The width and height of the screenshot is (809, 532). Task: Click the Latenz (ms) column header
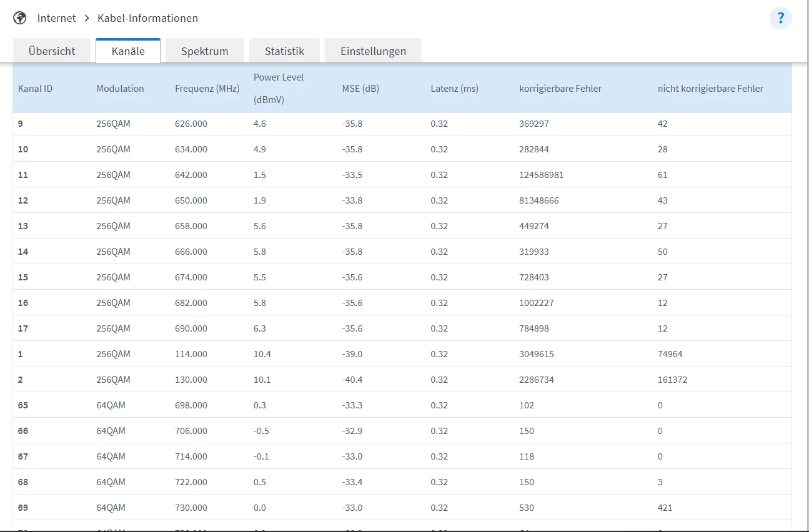click(454, 89)
